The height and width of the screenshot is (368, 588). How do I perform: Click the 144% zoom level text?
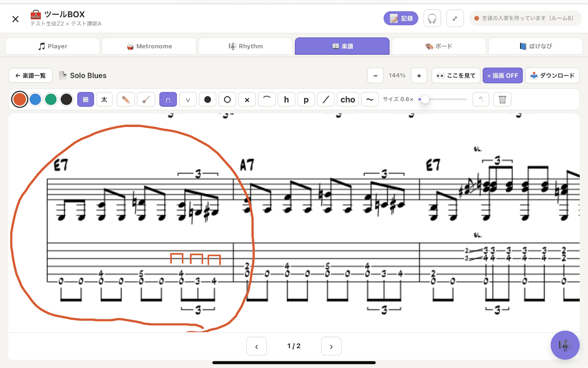(397, 75)
